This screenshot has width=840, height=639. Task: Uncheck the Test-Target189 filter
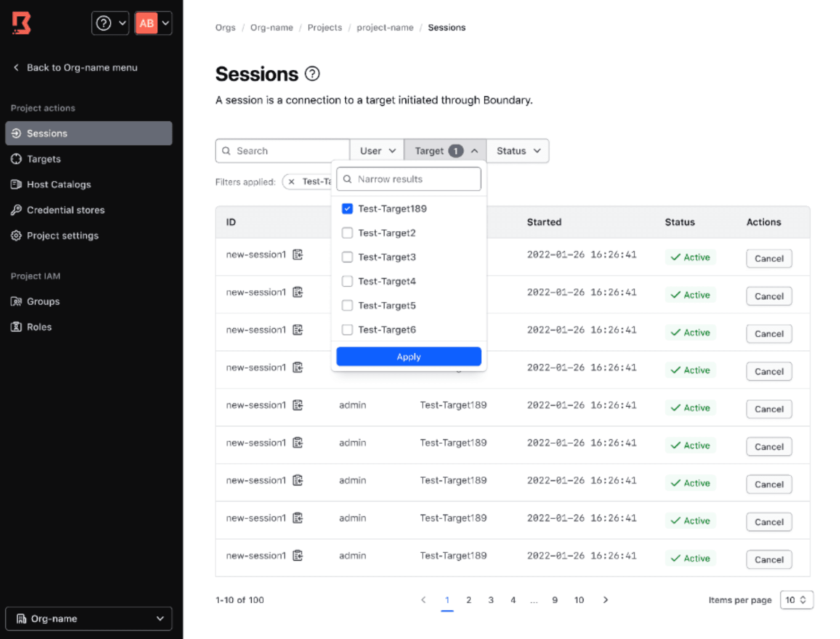[347, 208]
